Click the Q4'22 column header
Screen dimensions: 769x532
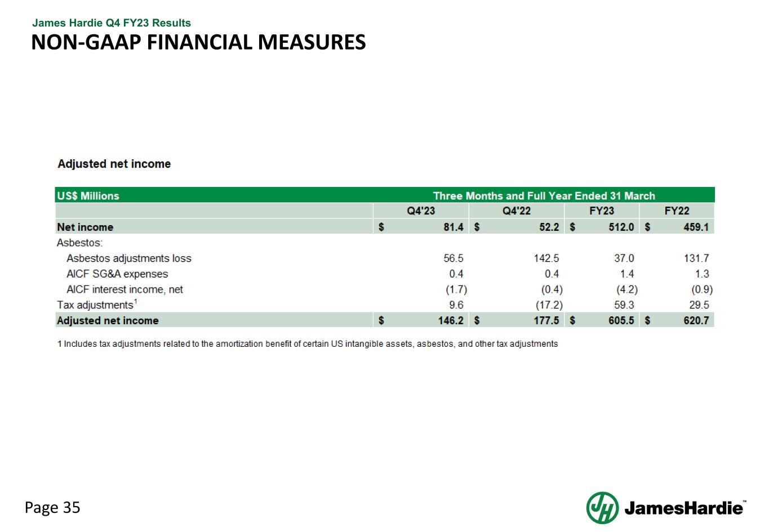pyautogui.click(x=516, y=211)
